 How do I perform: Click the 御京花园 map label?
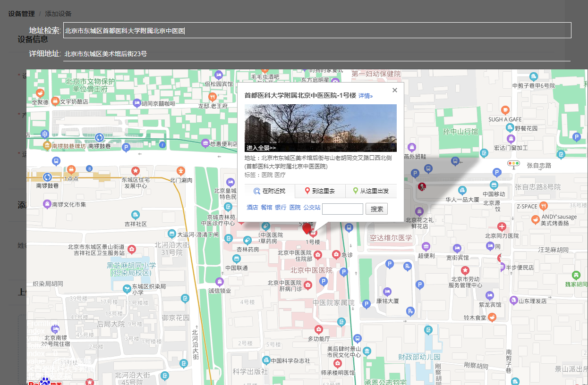pyautogui.click(x=175, y=318)
